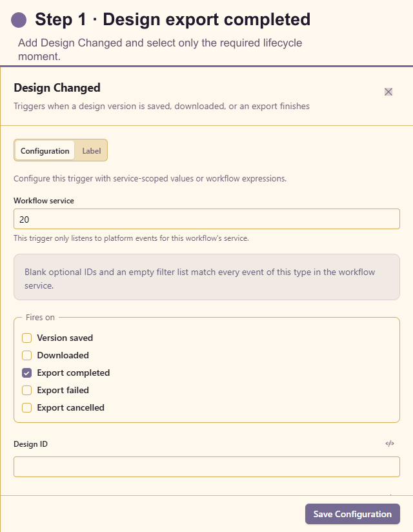Focus the Workflow service field
Image resolution: width=413 pixels, height=532 pixels.
207,219
